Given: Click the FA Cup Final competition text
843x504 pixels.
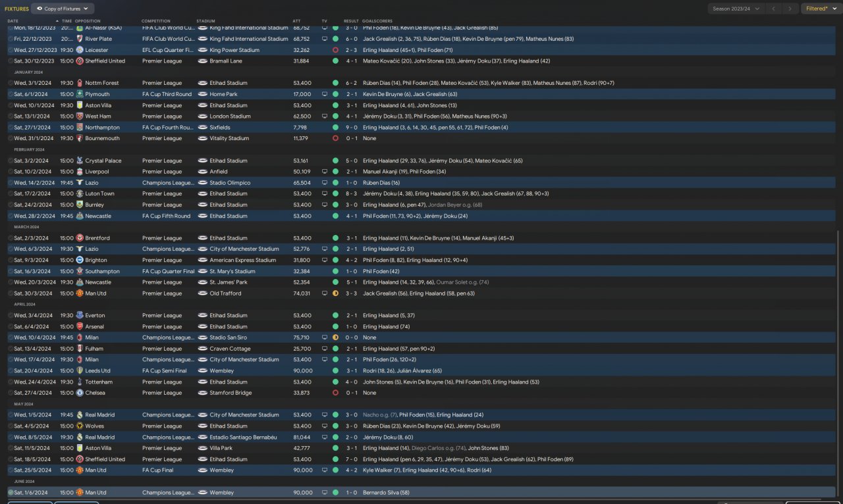Looking at the screenshot, I should (x=159, y=470).
